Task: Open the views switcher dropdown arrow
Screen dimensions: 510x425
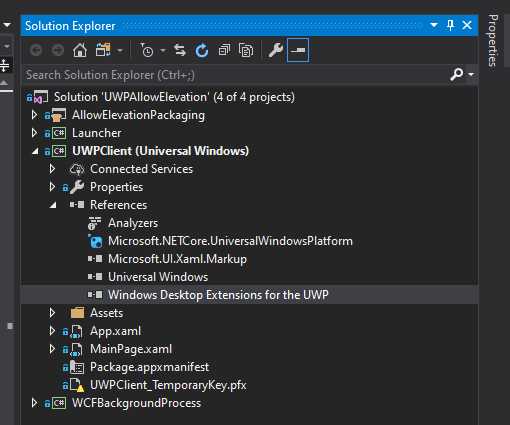Action: (x=120, y=51)
